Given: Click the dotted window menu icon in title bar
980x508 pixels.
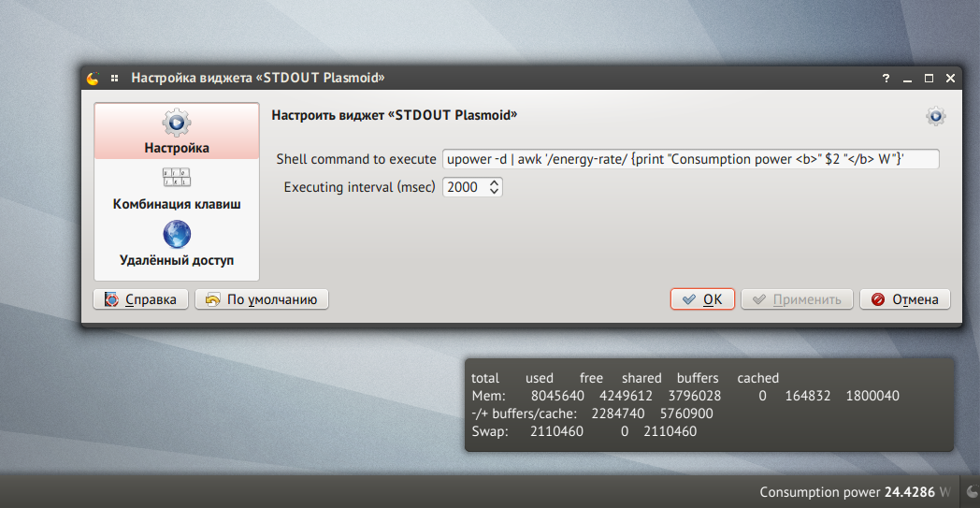Looking at the screenshot, I should tap(114, 79).
